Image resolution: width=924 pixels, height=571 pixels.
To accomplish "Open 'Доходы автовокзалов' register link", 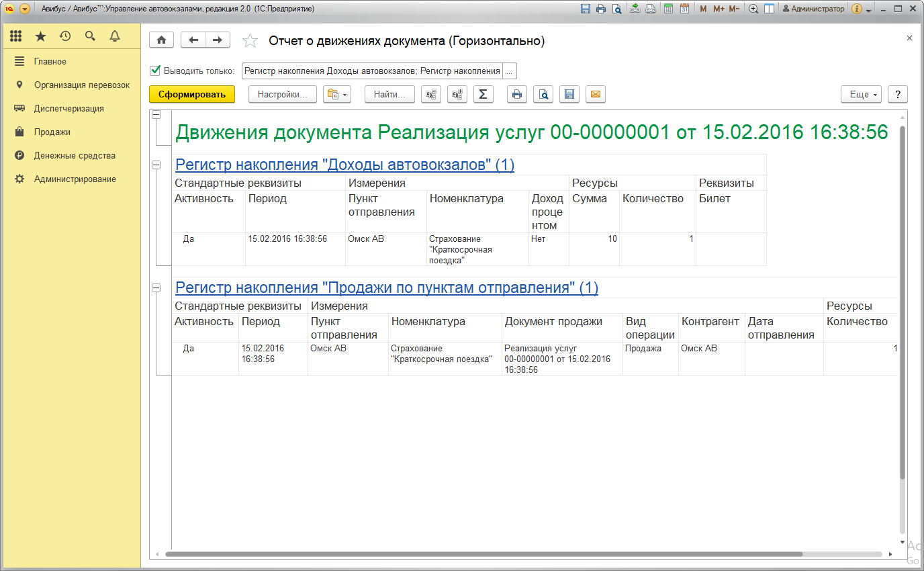I will (344, 165).
